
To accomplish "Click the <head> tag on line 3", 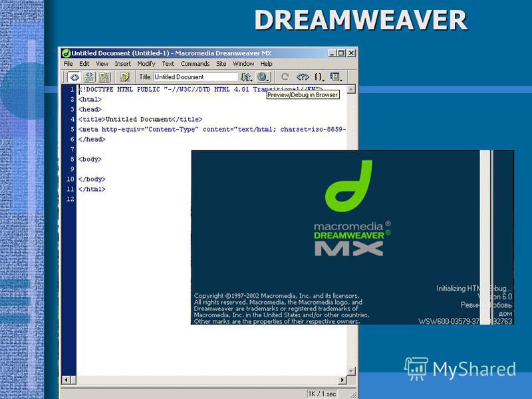I will coord(90,109).
